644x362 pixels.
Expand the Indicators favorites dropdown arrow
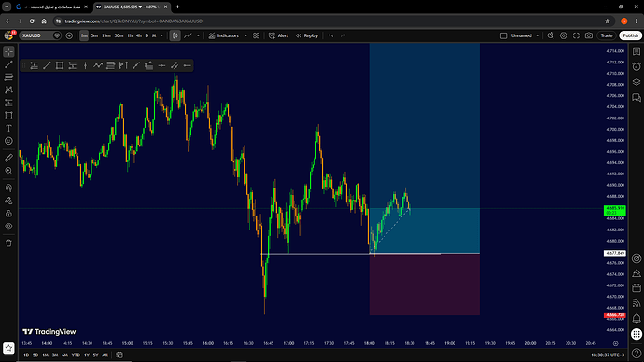point(245,35)
